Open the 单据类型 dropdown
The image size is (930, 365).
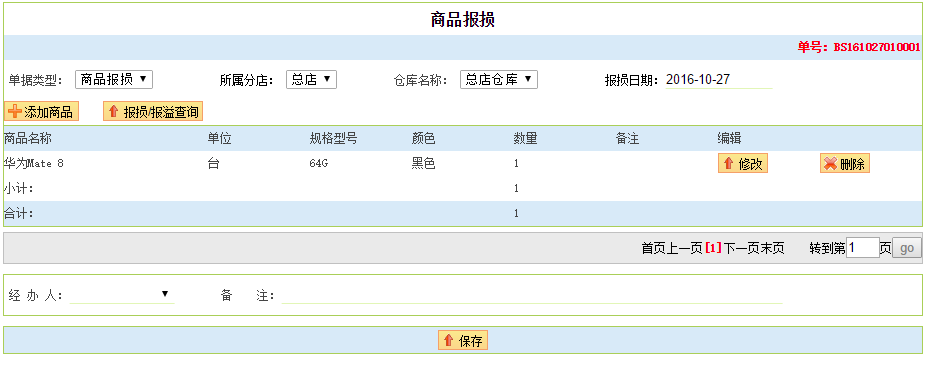pyautogui.click(x=114, y=80)
